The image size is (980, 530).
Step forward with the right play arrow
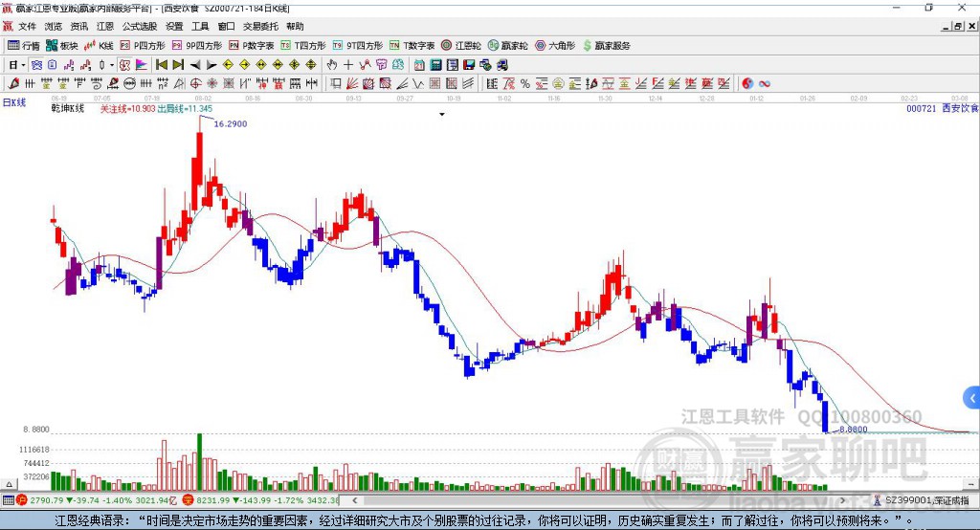[x=212, y=65]
